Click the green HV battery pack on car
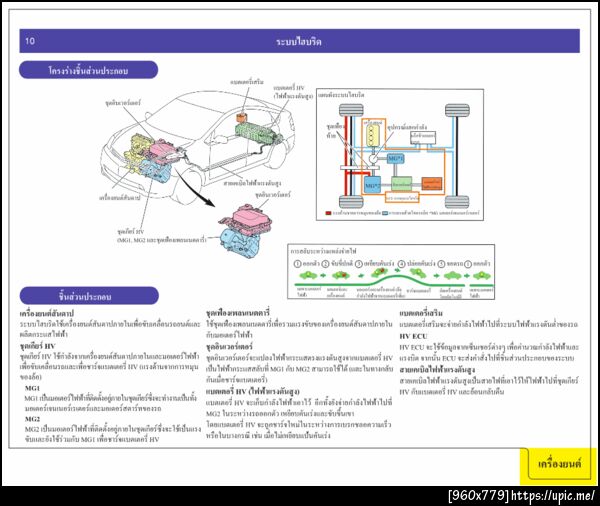This screenshot has width=600, height=506. 256,133
